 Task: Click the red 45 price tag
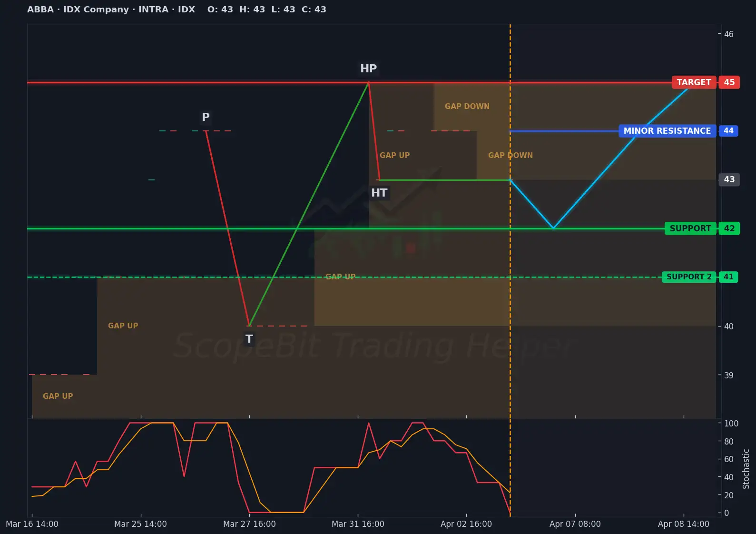pyautogui.click(x=729, y=82)
